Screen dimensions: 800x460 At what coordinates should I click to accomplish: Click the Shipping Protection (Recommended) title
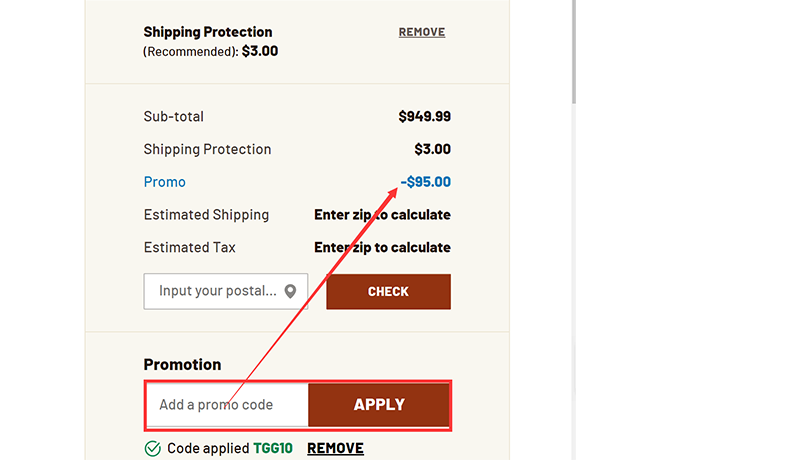coord(208,32)
